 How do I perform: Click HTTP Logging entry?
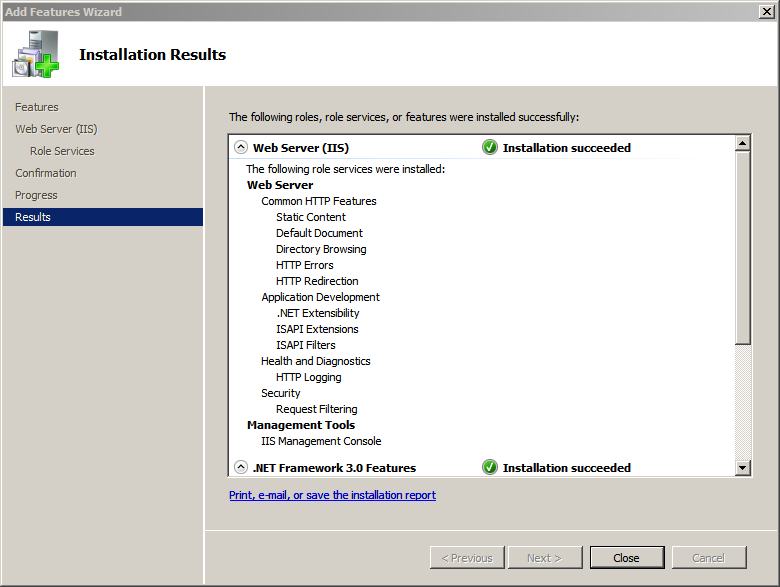309,377
